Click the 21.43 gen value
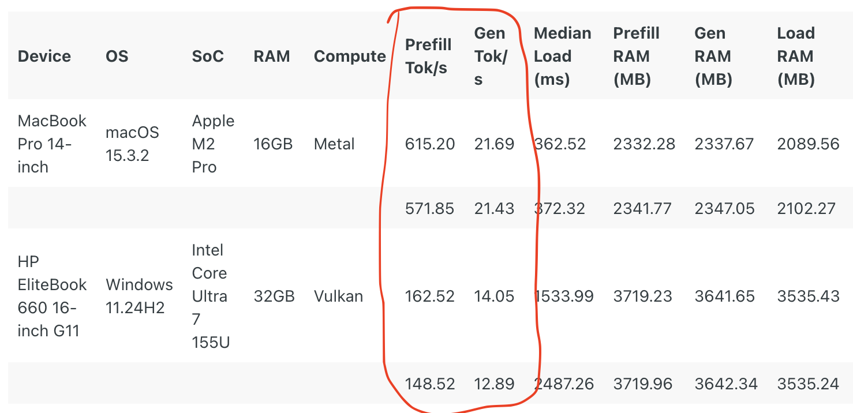The height and width of the screenshot is (413, 868). point(494,208)
